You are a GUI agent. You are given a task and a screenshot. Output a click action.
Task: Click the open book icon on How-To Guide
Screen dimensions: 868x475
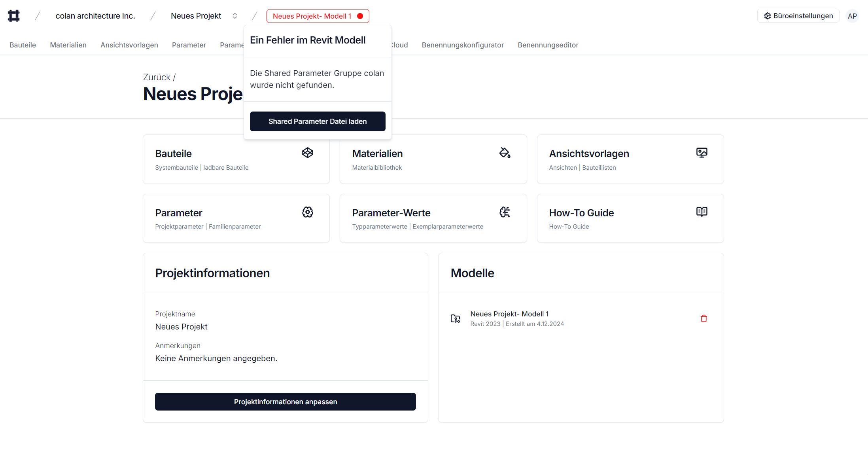point(702,212)
